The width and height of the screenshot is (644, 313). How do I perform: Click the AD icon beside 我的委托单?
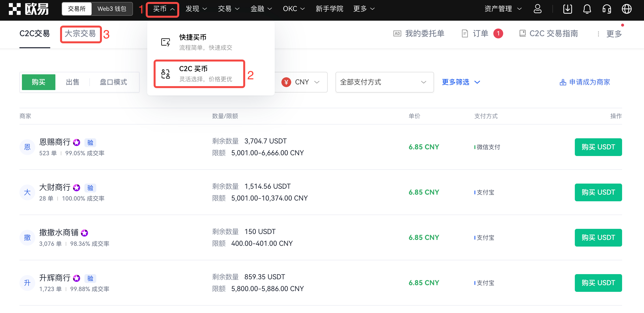tap(397, 33)
